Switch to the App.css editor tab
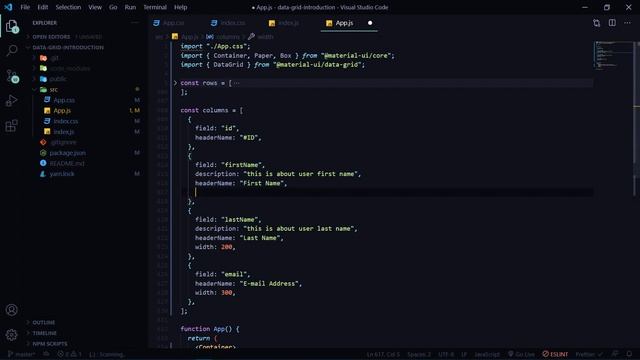640x360 pixels. [x=174, y=23]
